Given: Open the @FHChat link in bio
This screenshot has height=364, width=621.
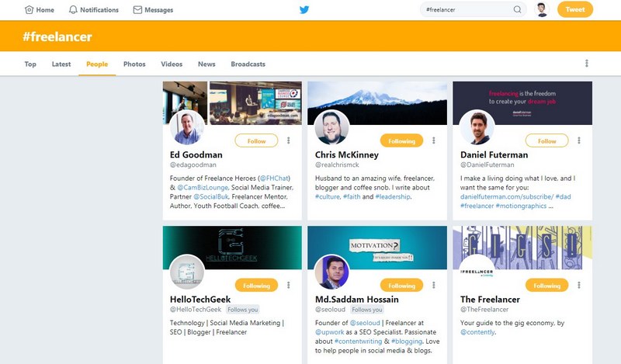Looking at the screenshot, I should (x=275, y=179).
